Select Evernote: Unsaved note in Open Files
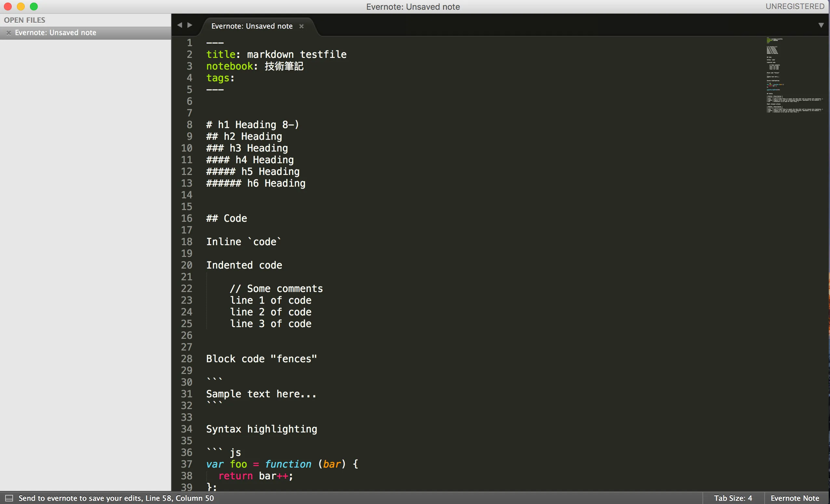The width and height of the screenshot is (830, 504). (x=56, y=33)
